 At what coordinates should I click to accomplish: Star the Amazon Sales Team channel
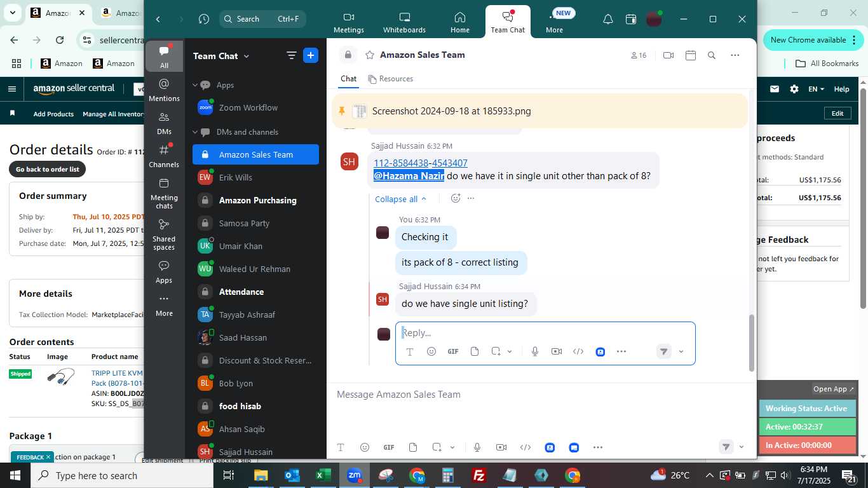coord(369,55)
